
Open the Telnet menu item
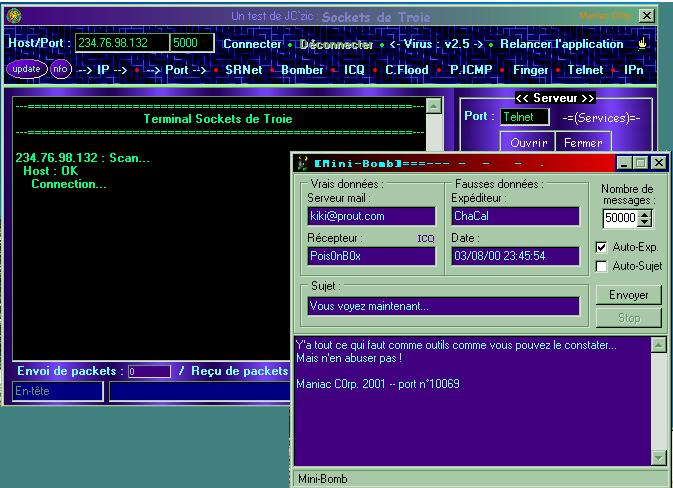pos(585,70)
